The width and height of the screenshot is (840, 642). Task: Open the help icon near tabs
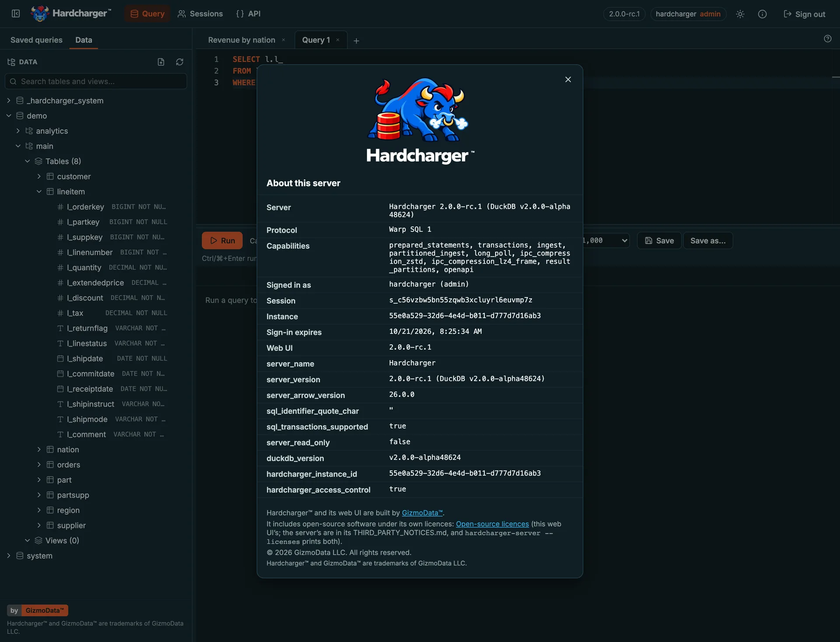(x=827, y=39)
